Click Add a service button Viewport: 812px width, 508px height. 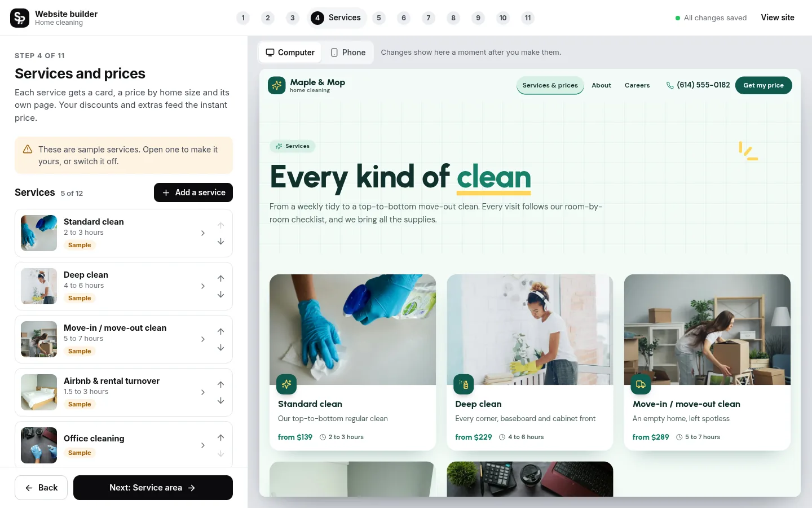click(x=193, y=192)
